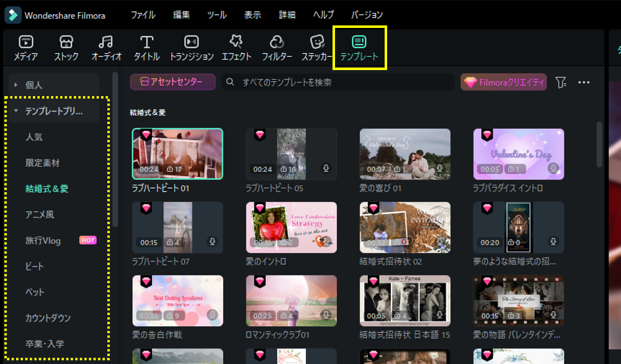Open the filter funnel icon beside the search bar
Viewport: 621px width, 364px height.
click(x=561, y=81)
